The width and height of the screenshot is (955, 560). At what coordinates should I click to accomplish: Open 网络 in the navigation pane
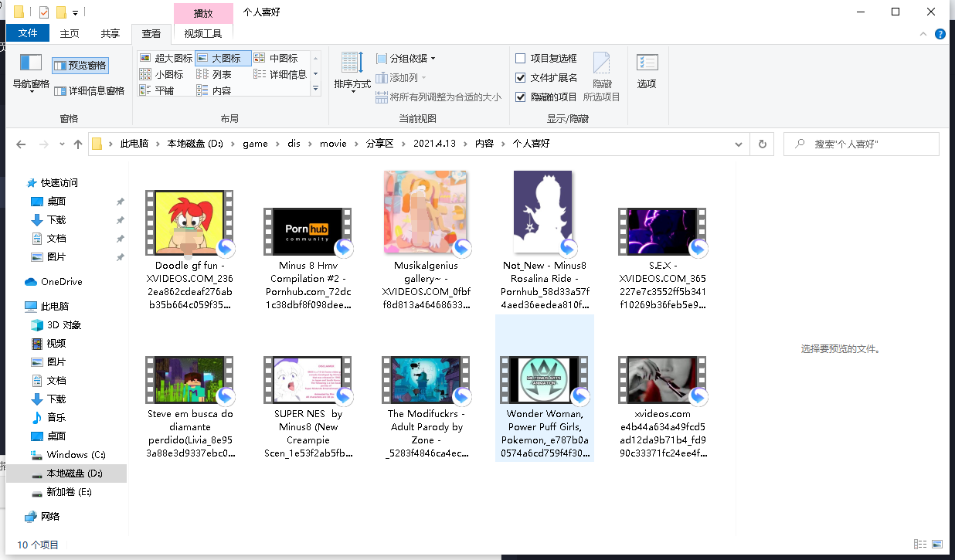pyautogui.click(x=50, y=517)
